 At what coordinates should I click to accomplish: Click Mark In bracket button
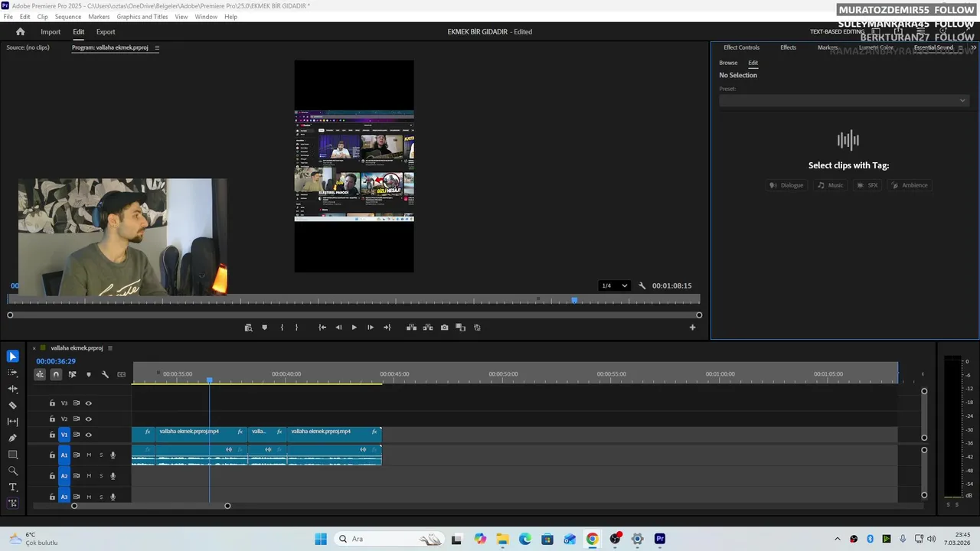coord(282,328)
